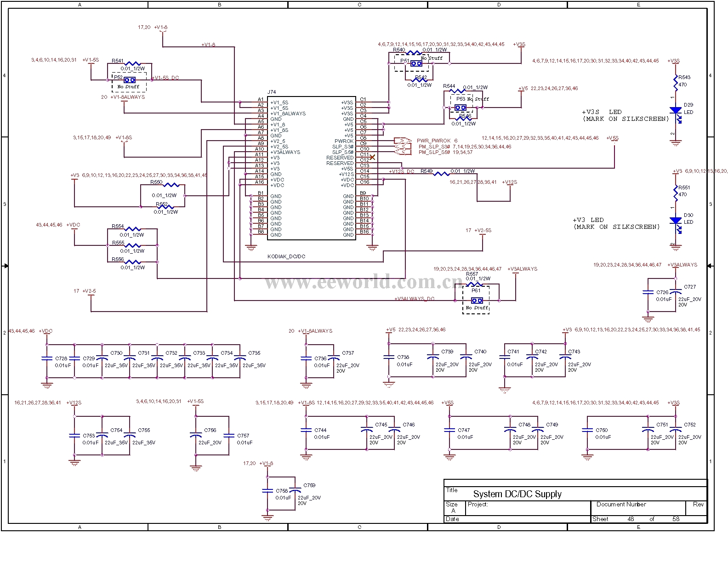Image resolution: width=728 pixels, height=562 pixels.
Task: Select capacitor label C736
Action: 320,358
